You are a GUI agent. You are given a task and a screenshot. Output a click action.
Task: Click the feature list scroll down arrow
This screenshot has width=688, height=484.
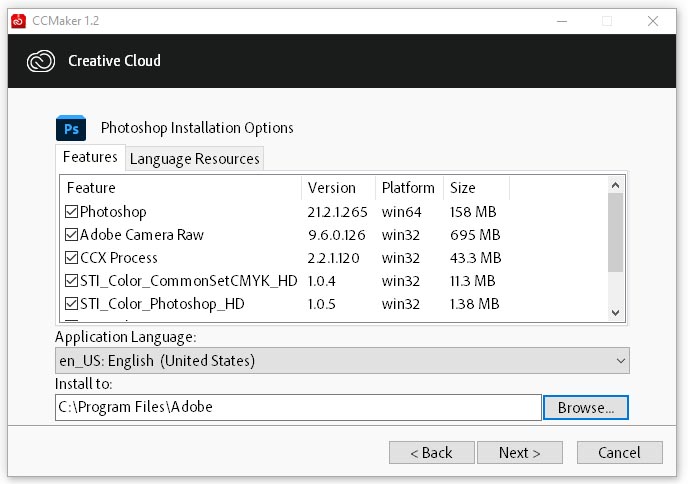(616, 312)
